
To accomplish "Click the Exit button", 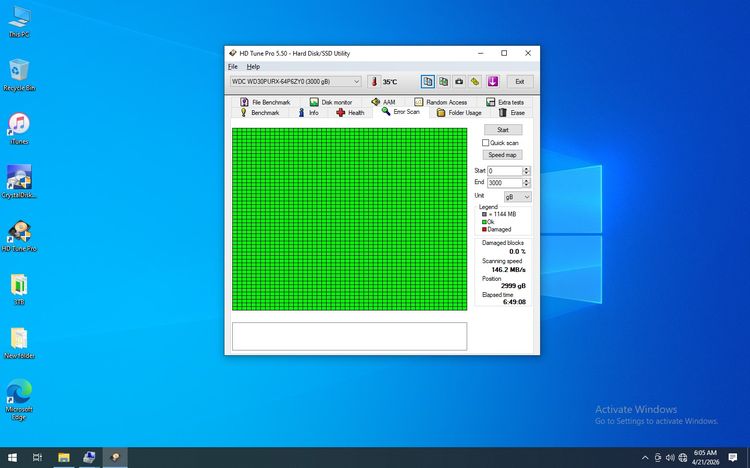I will [x=520, y=81].
